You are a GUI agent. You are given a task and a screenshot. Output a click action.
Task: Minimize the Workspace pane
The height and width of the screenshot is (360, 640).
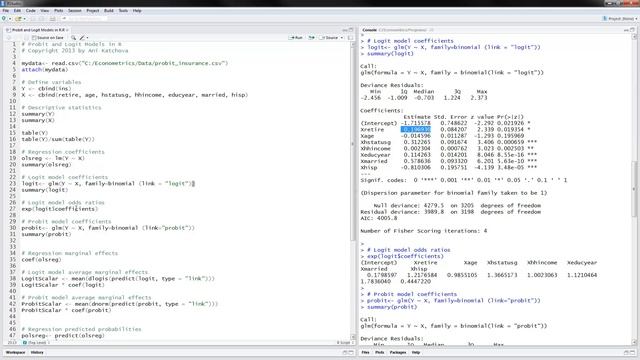pyautogui.click(x=345, y=352)
